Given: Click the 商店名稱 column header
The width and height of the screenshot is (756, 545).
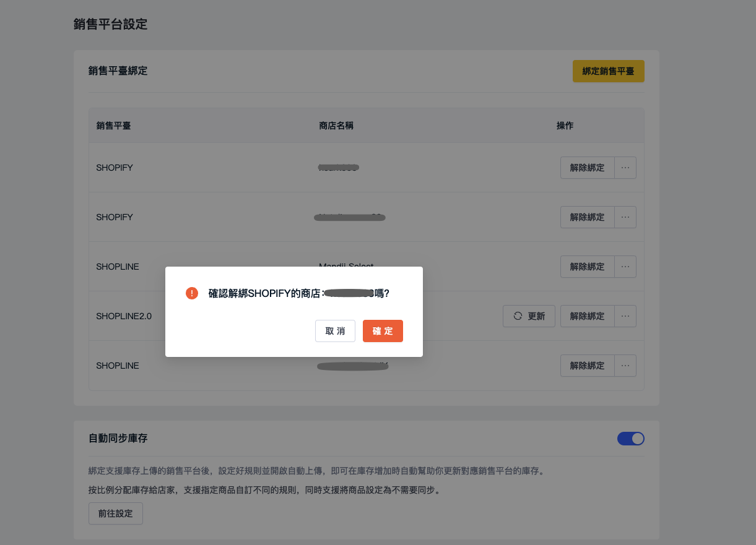Looking at the screenshot, I should click(336, 126).
